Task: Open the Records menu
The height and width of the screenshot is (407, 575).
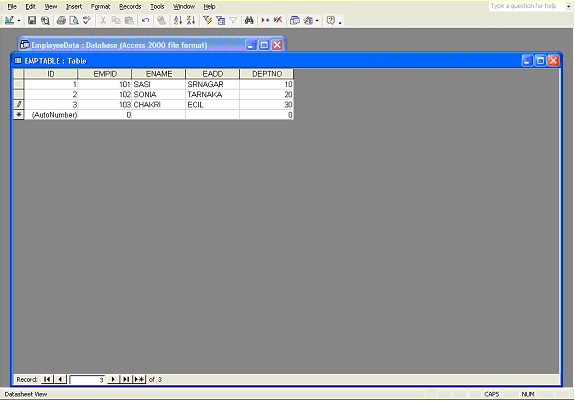Action: pyautogui.click(x=130, y=7)
